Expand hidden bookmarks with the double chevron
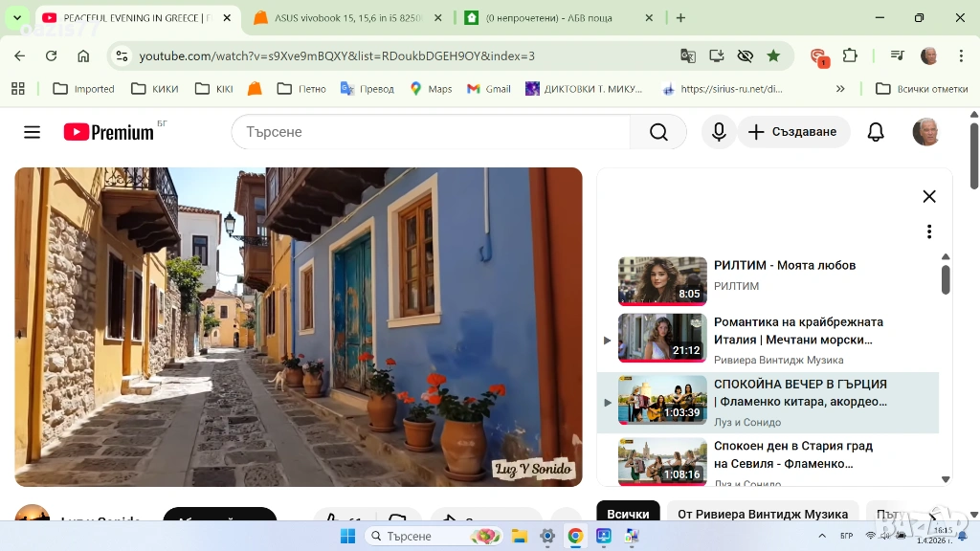The width and height of the screenshot is (980, 551). pos(840,89)
